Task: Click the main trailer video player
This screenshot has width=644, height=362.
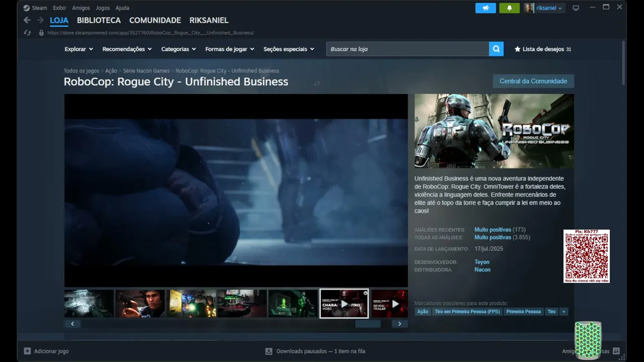Action: [x=236, y=191]
